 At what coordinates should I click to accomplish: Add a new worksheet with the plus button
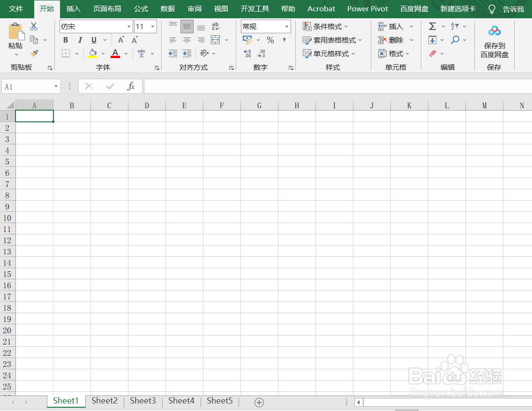tap(259, 402)
